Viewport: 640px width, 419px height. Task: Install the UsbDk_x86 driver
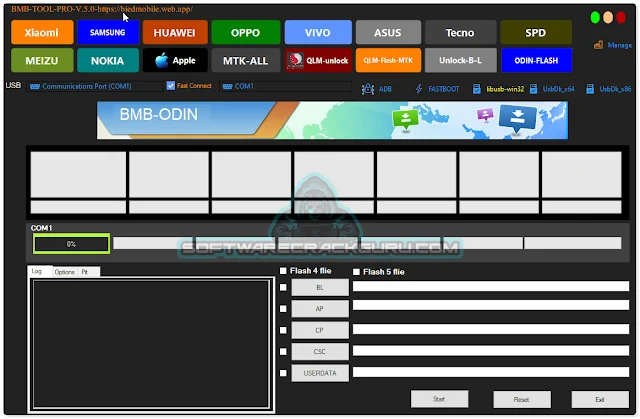click(609, 89)
